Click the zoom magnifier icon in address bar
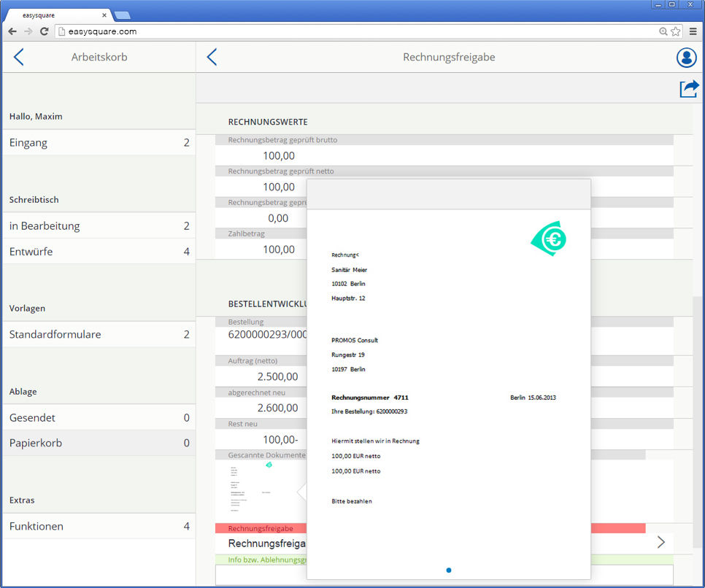Viewport: 705px width, 588px height. click(663, 31)
